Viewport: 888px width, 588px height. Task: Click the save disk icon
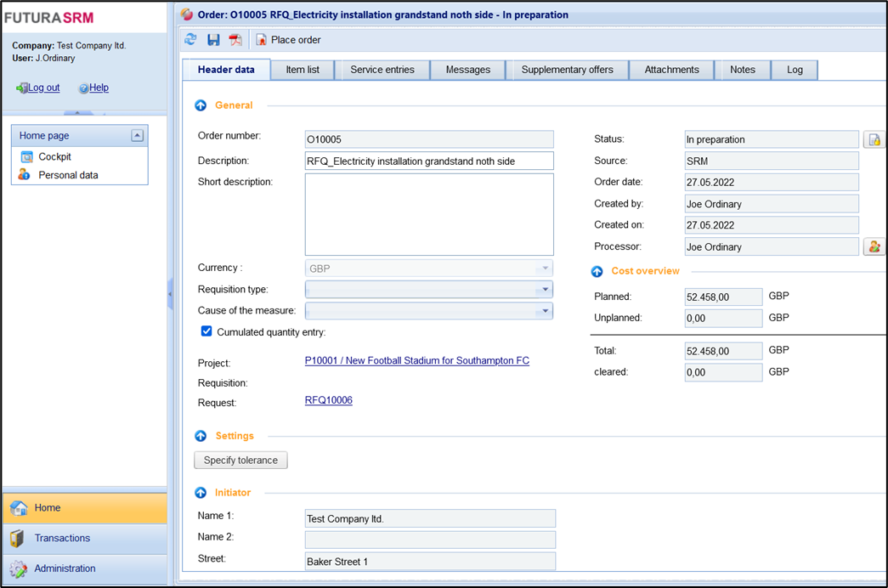click(213, 40)
